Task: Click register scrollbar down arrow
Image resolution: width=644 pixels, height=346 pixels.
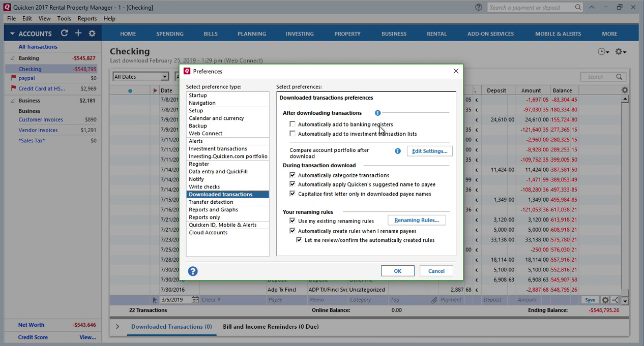Action: pos(625,301)
